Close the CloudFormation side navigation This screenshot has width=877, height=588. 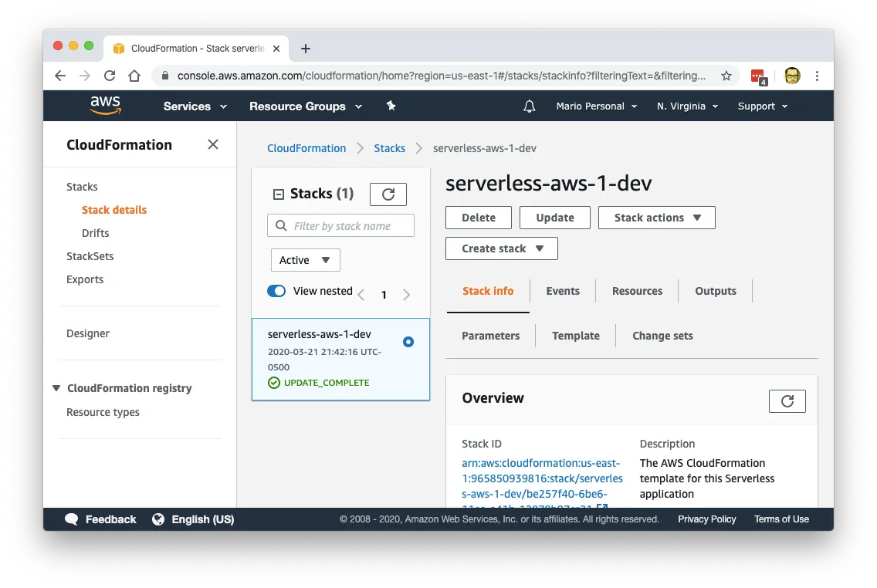click(213, 145)
